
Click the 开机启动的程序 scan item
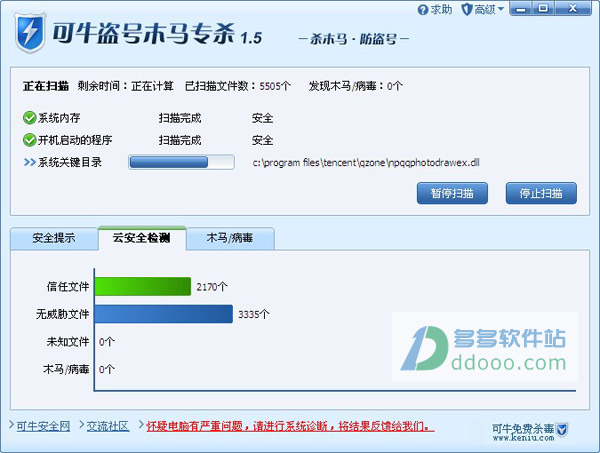[75, 140]
